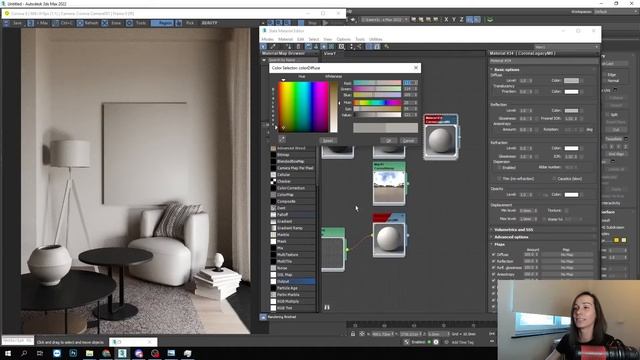Toggle Show Background in Preview icon
640x360 pixels.
(x=331, y=47)
